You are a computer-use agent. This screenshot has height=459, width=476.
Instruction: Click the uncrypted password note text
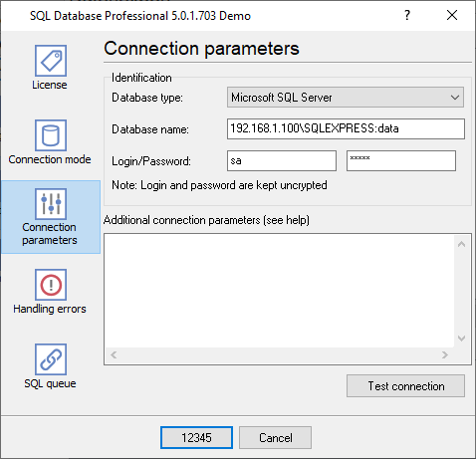pyautogui.click(x=219, y=185)
